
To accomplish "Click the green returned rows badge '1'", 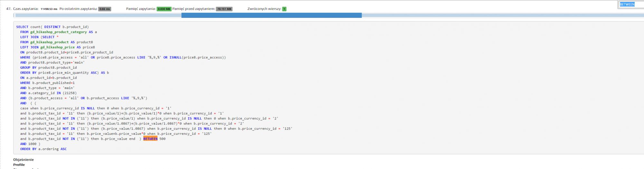I will (284, 9).
